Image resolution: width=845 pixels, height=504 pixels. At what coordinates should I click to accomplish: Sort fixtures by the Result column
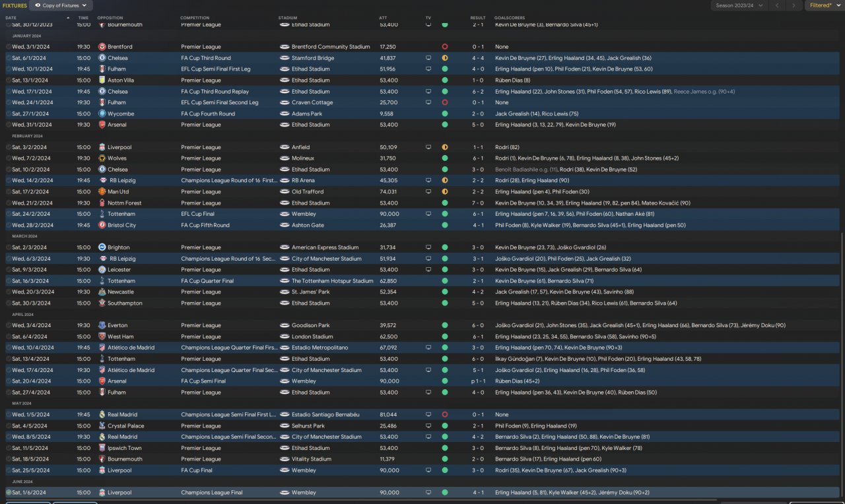point(477,18)
